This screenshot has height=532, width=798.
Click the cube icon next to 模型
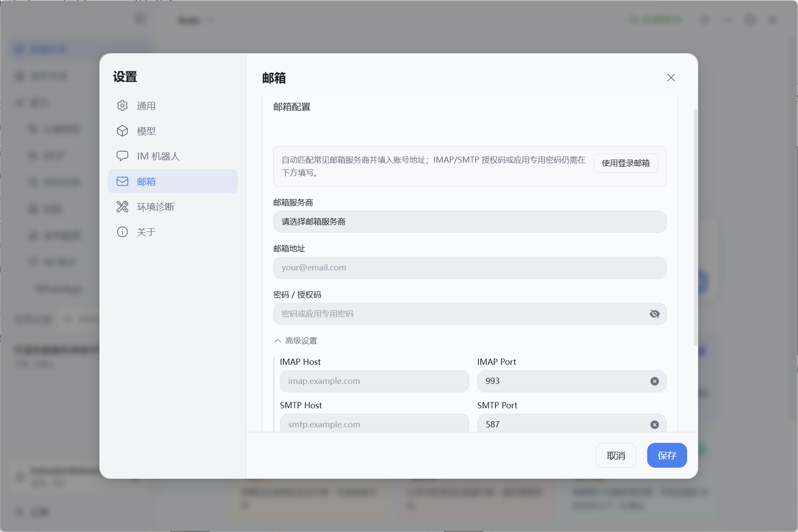pyautogui.click(x=122, y=131)
